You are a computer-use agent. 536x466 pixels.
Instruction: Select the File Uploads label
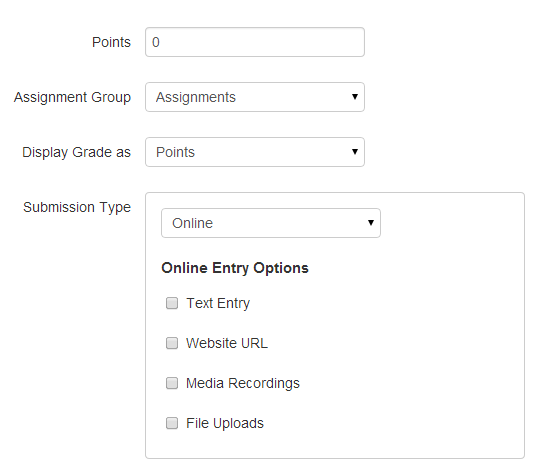(x=225, y=424)
